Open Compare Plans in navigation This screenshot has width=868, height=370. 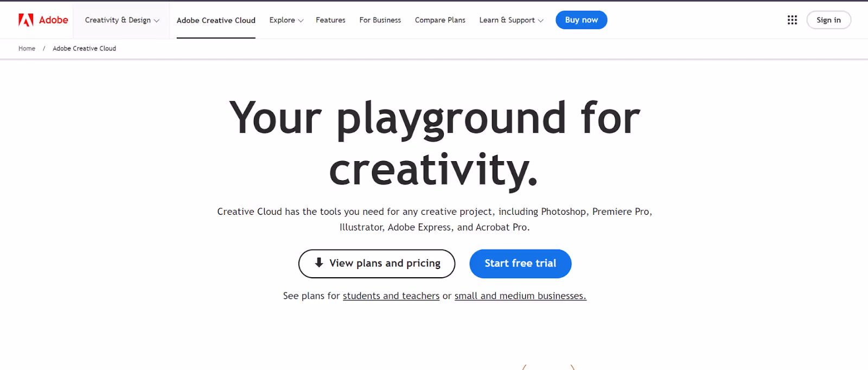[x=440, y=20]
